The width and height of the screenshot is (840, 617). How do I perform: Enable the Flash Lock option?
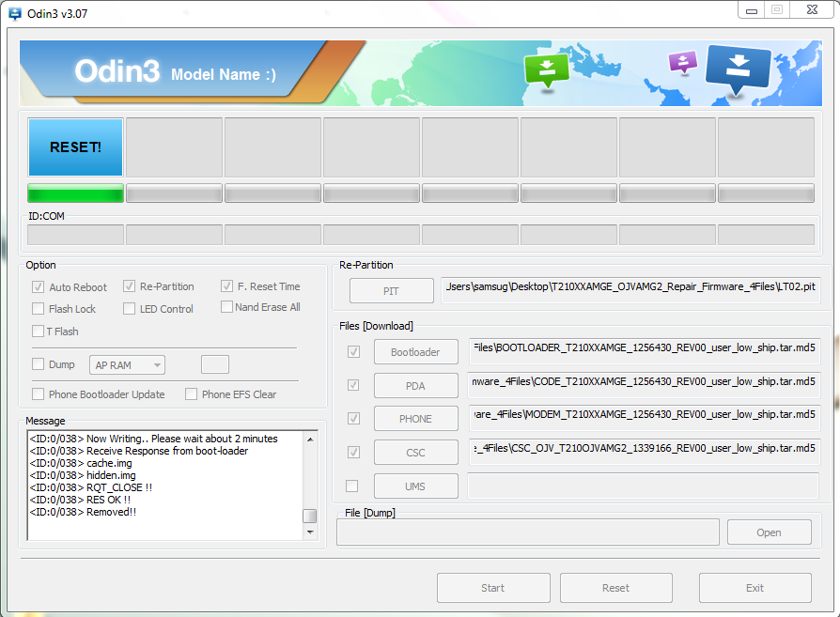click(38, 308)
